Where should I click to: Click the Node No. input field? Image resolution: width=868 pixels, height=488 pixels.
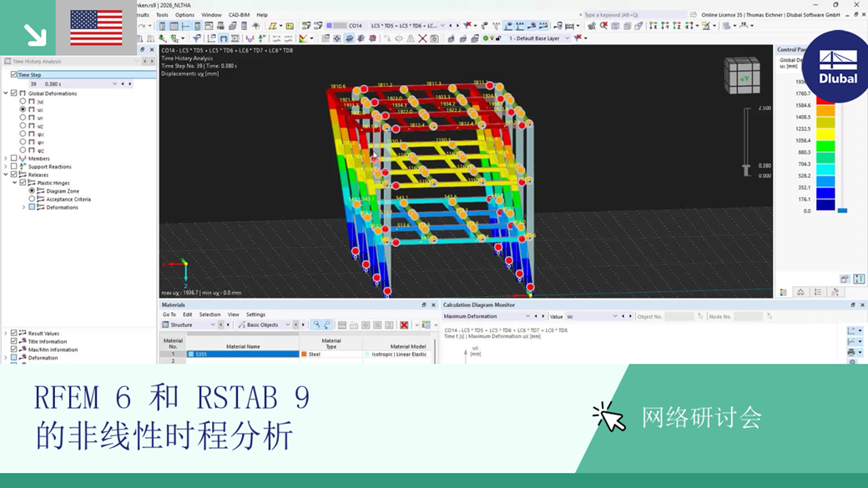pyautogui.click(x=748, y=316)
